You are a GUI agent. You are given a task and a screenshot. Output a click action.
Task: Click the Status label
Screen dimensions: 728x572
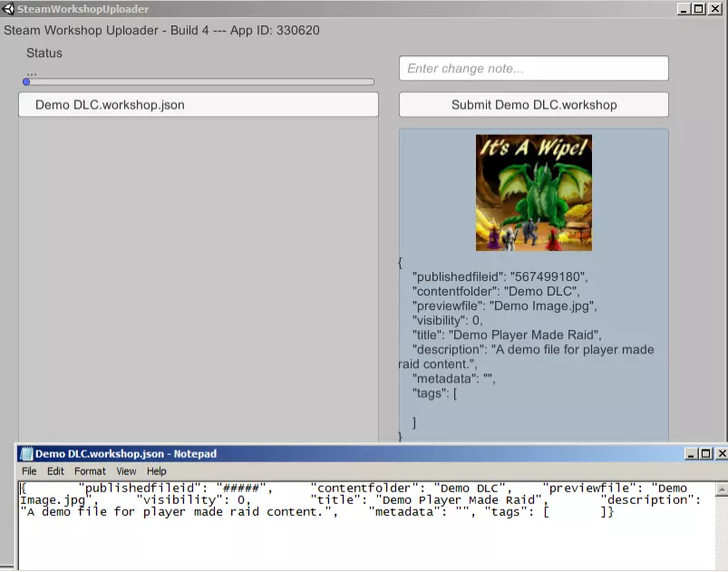(44, 53)
